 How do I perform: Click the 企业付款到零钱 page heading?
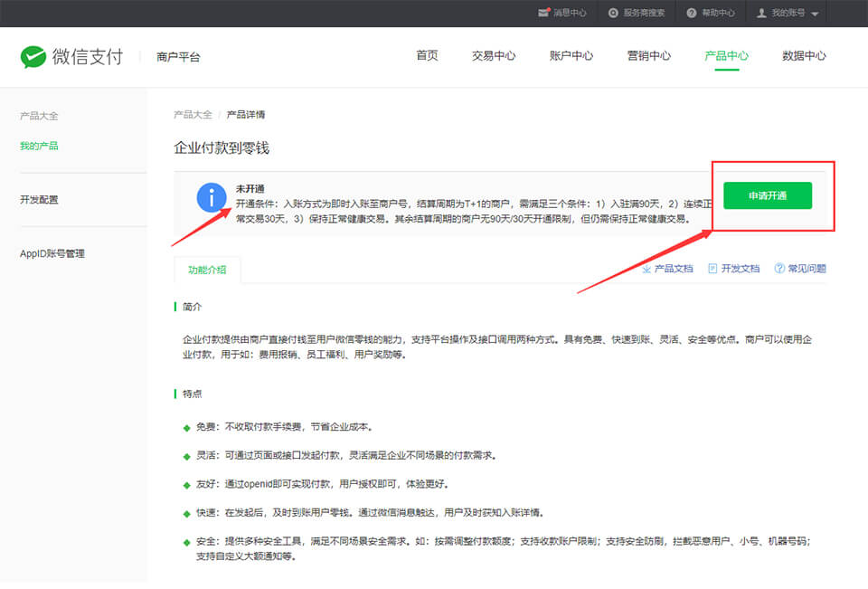(222, 148)
